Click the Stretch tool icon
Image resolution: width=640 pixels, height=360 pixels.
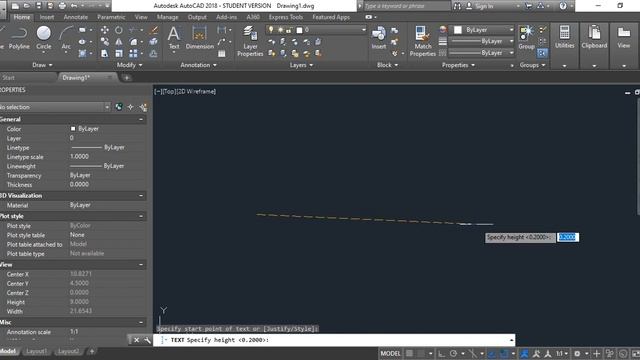pyautogui.click(x=105, y=53)
